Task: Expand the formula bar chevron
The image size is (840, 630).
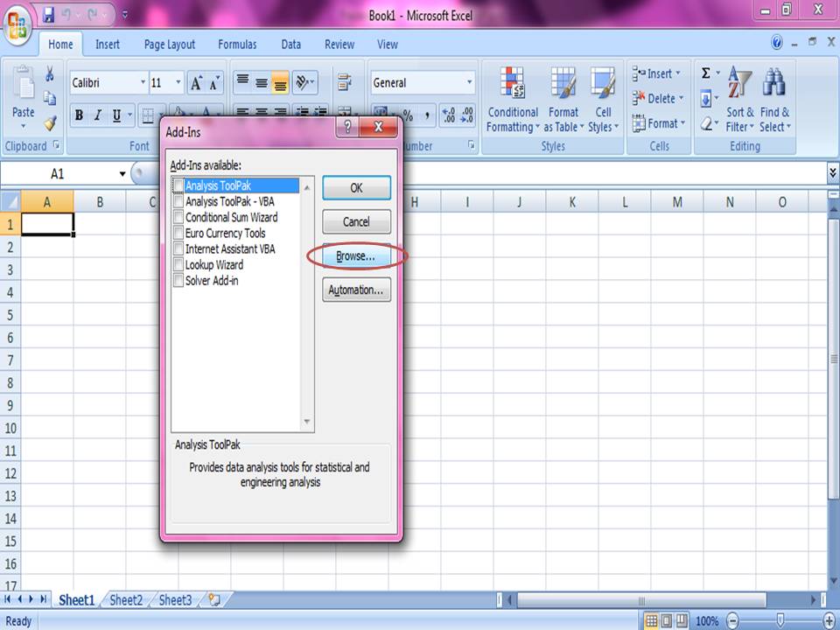Action: tap(832, 172)
